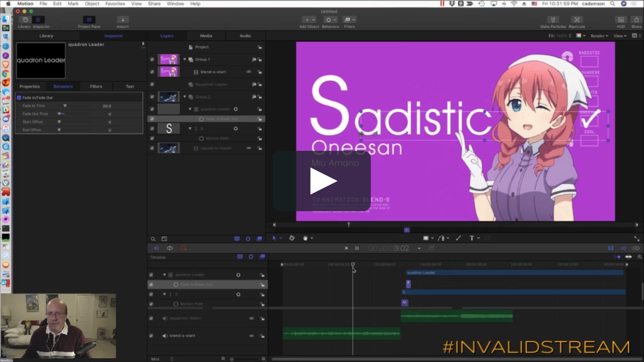This screenshot has height=362, width=644.
Task: Select the 3D transform tool
Action: point(291,238)
